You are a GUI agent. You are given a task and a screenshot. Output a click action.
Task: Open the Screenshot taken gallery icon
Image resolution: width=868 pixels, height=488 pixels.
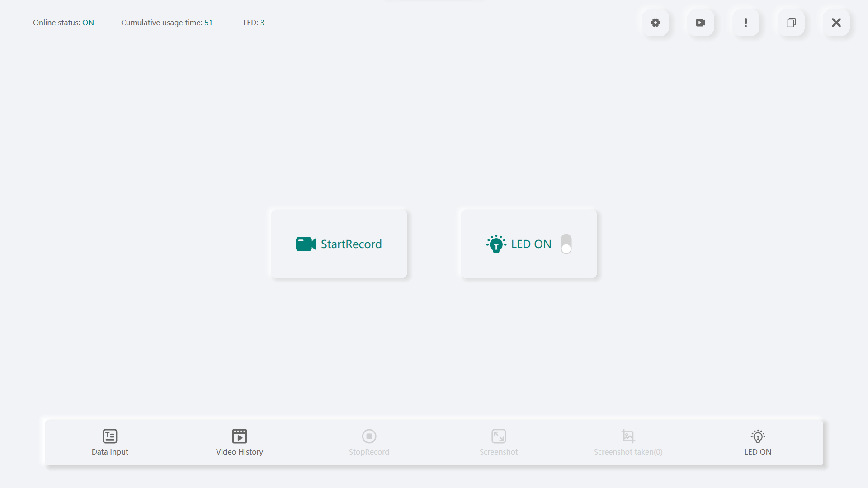coord(628,436)
